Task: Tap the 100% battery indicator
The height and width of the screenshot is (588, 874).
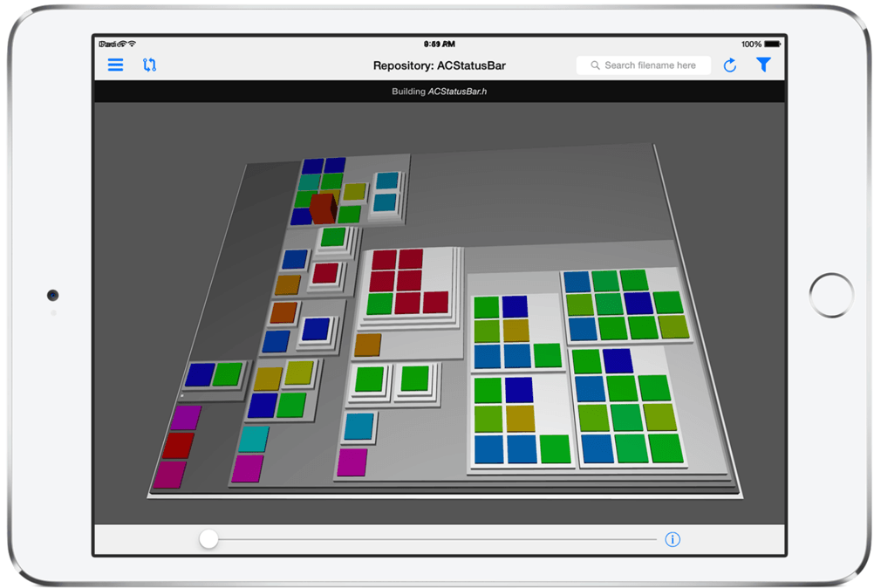Action: point(761,44)
